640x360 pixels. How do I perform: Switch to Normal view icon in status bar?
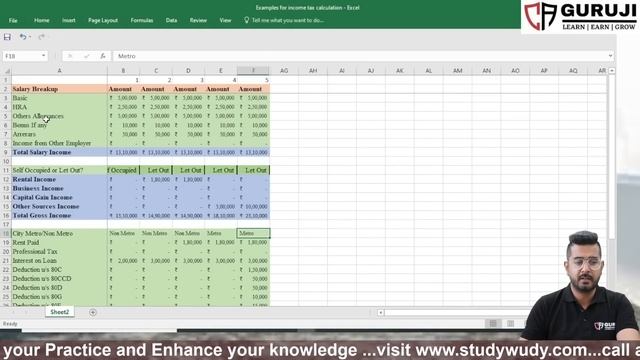tap(493, 324)
